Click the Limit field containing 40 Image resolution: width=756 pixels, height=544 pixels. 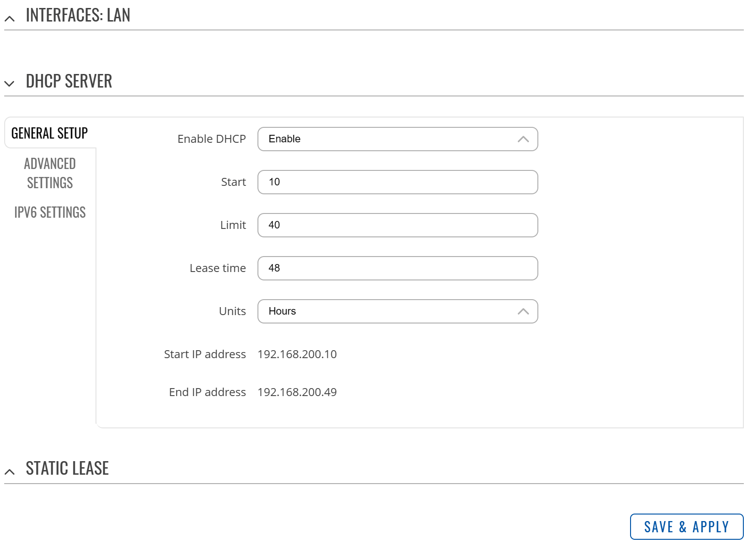click(x=397, y=225)
